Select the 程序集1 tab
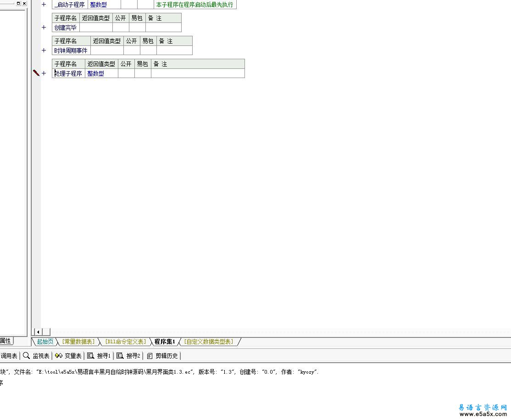 165,342
